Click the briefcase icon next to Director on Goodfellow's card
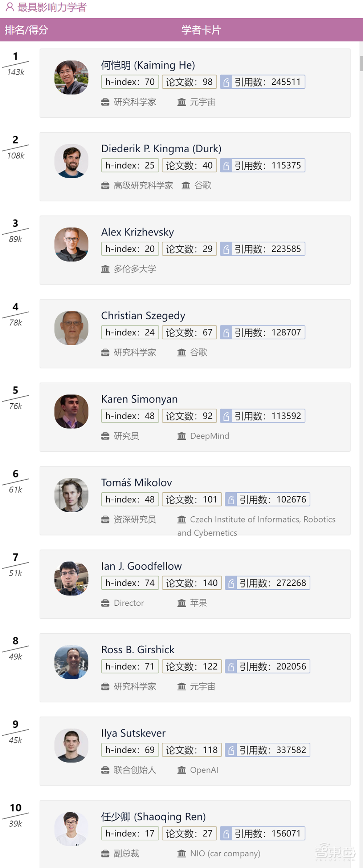The width and height of the screenshot is (363, 868). click(106, 603)
